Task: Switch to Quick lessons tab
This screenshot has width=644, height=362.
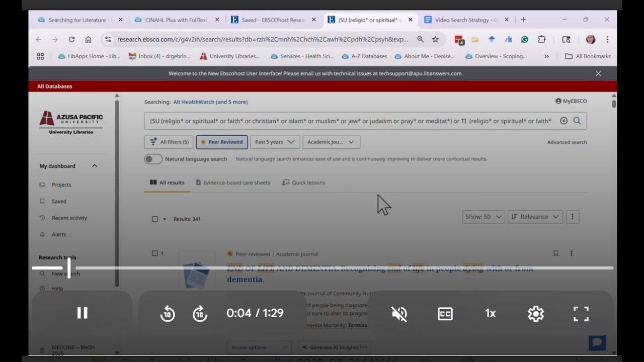Action: coord(304,183)
